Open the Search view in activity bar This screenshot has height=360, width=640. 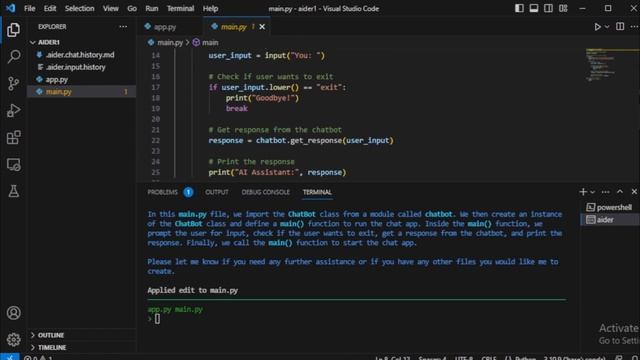13,56
